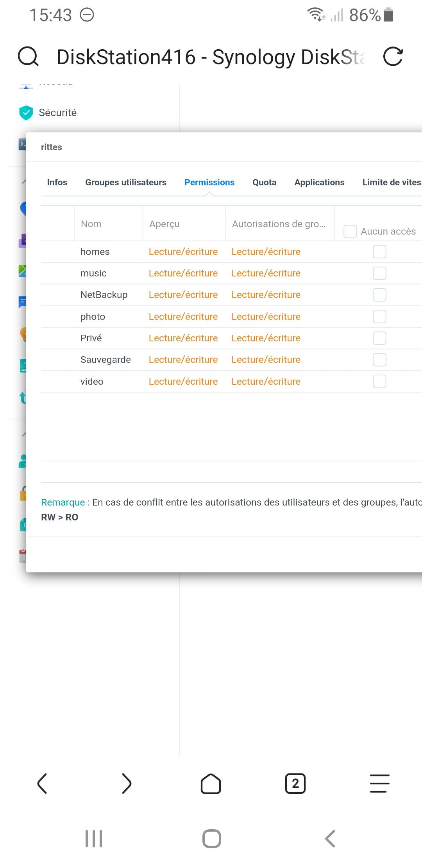Click video group Lecture/écriture value
This screenshot has width=422, height=868.
click(x=266, y=381)
